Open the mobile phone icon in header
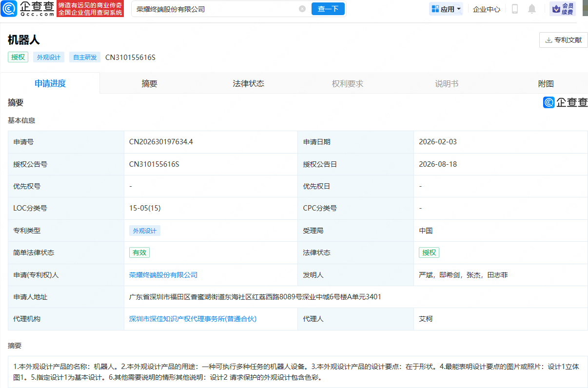Image resolution: width=588 pixels, height=388 pixels. point(515,9)
